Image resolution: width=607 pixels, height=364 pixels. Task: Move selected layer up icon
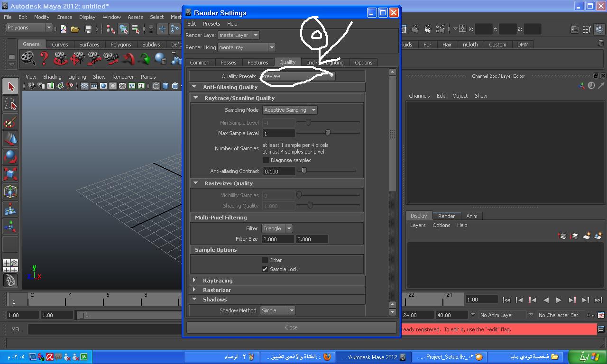point(562,236)
